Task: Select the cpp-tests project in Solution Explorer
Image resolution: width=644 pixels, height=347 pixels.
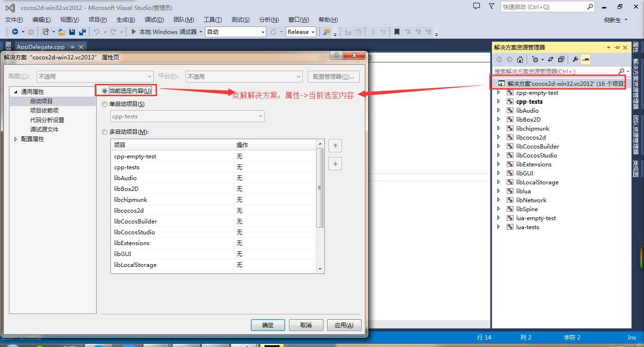Action: click(529, 102)
